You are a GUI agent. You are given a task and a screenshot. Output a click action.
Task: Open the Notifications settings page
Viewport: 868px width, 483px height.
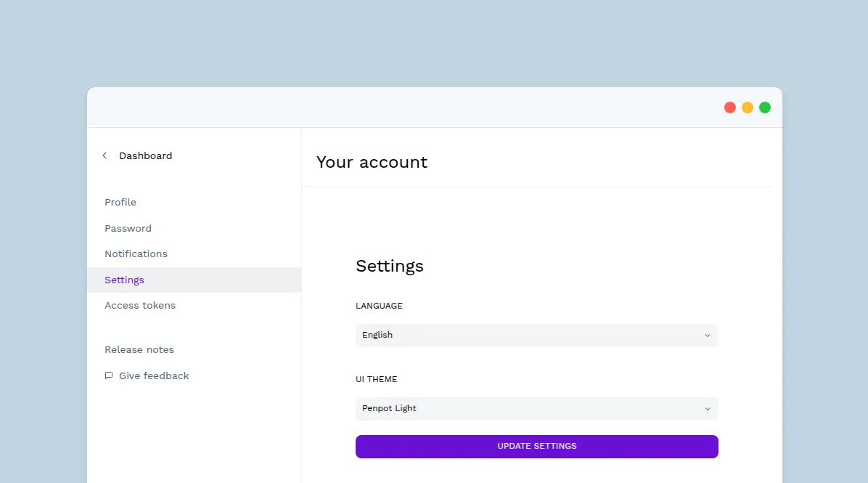136,253
